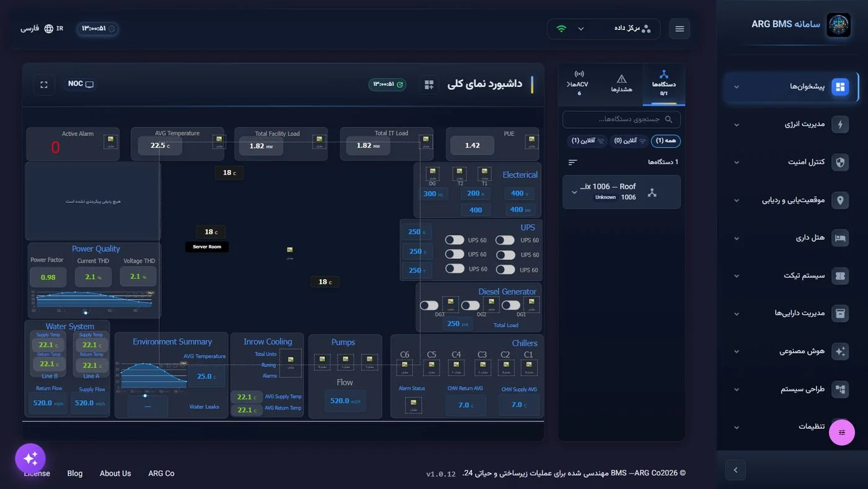
Task: Expand the مدیریت انرژی menu chevron
Action: click(737, 125)
